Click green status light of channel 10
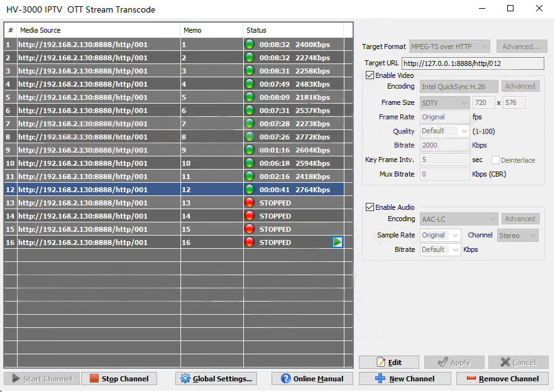The image size is (555, 392). pos(250,163)
